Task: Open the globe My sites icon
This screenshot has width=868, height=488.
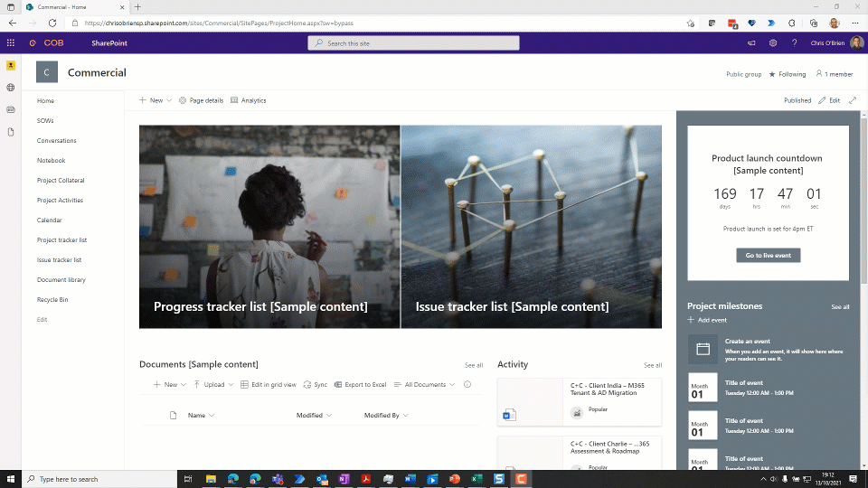Action: coord(11,88)
